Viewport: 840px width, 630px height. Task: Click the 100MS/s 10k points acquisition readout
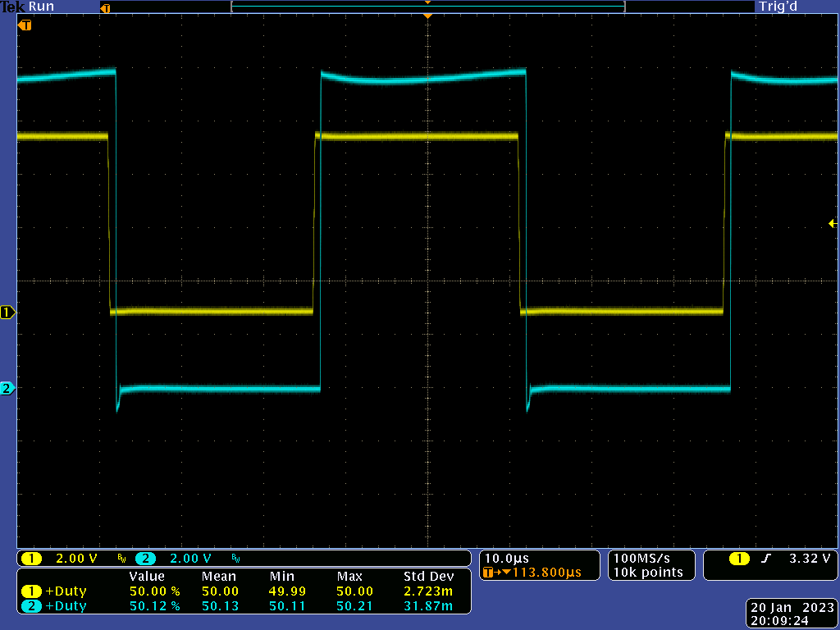click(651, 565)
